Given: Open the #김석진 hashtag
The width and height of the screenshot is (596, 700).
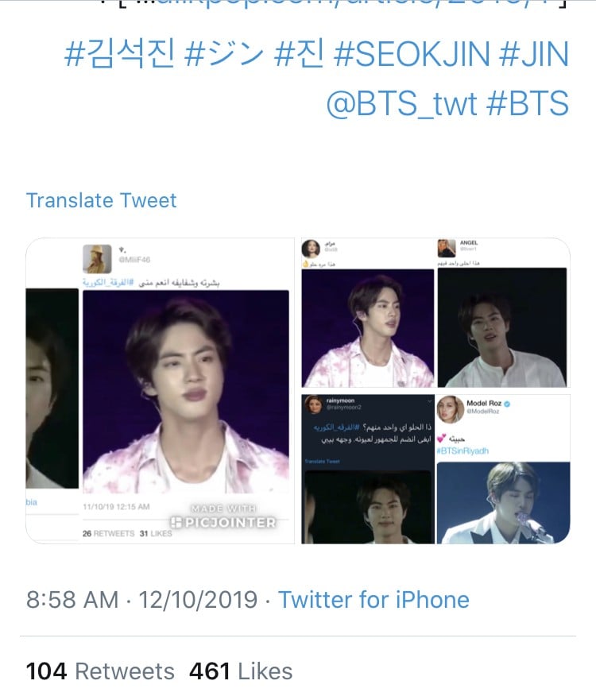Looking at the screenshot, I should tap(119, 55).
